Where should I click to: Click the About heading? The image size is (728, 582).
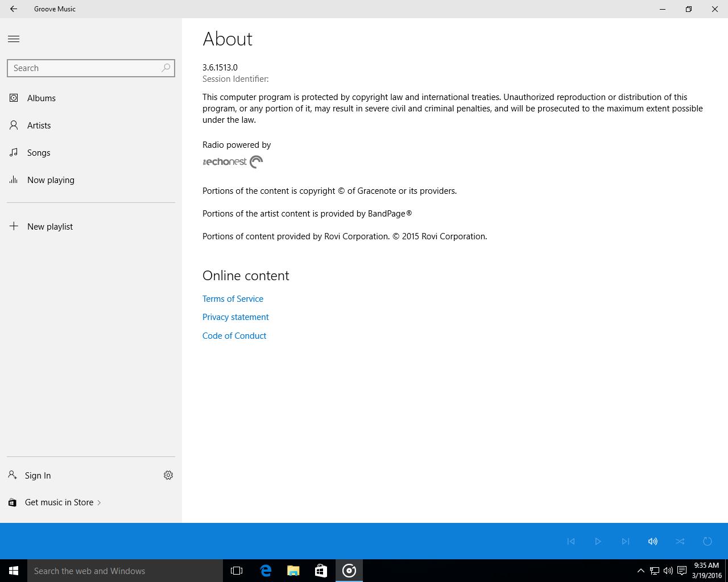click(227, 39)
